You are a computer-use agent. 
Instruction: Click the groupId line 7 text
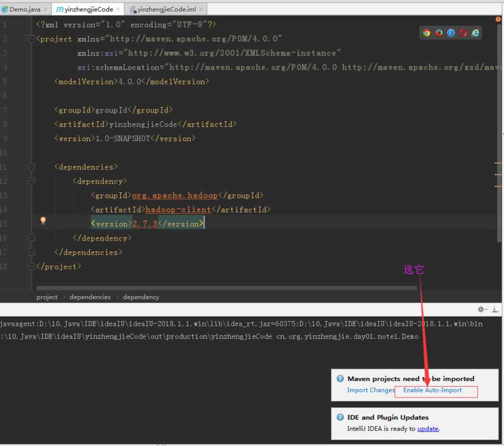(x=113, y=110)
